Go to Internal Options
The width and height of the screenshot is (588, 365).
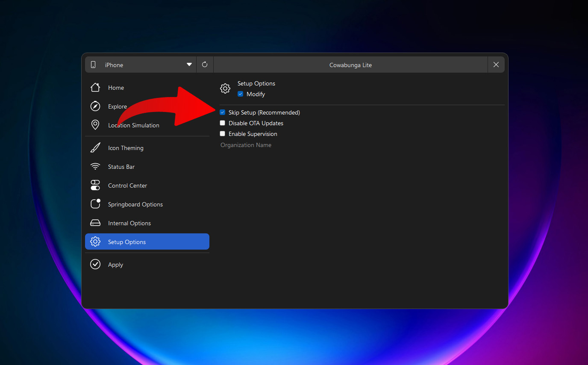(x=147, y=223)
